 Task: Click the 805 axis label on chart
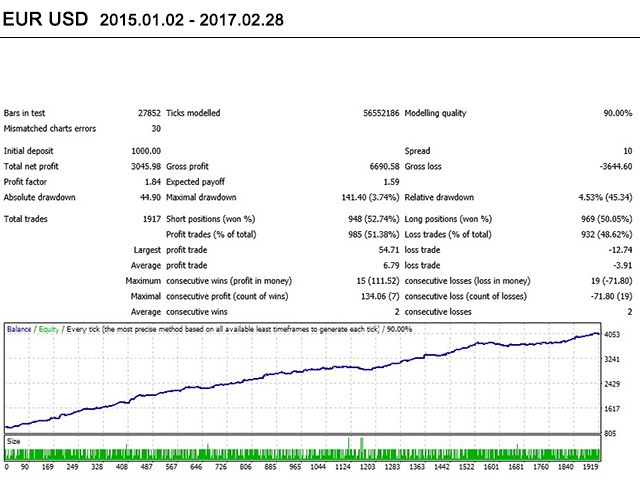coord(610,433)
